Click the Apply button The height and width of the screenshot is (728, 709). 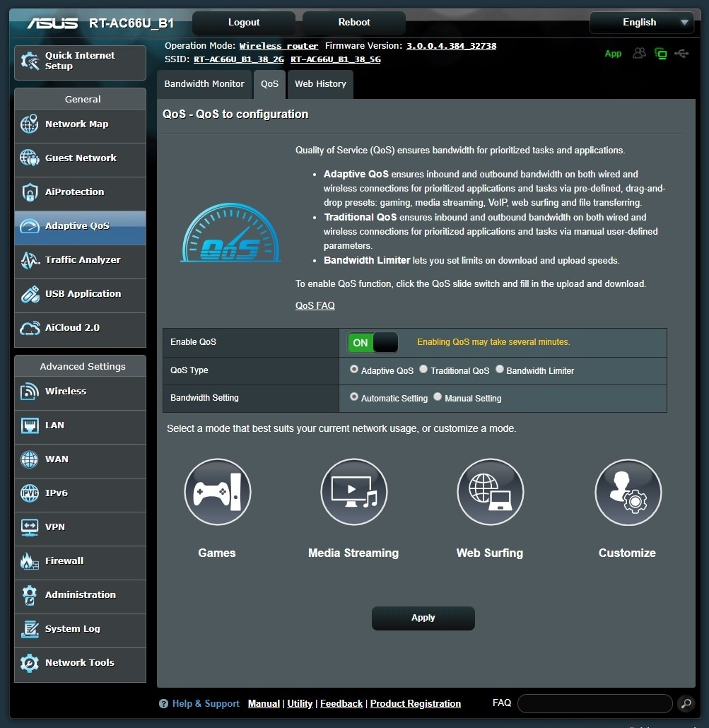coord(423,618)
